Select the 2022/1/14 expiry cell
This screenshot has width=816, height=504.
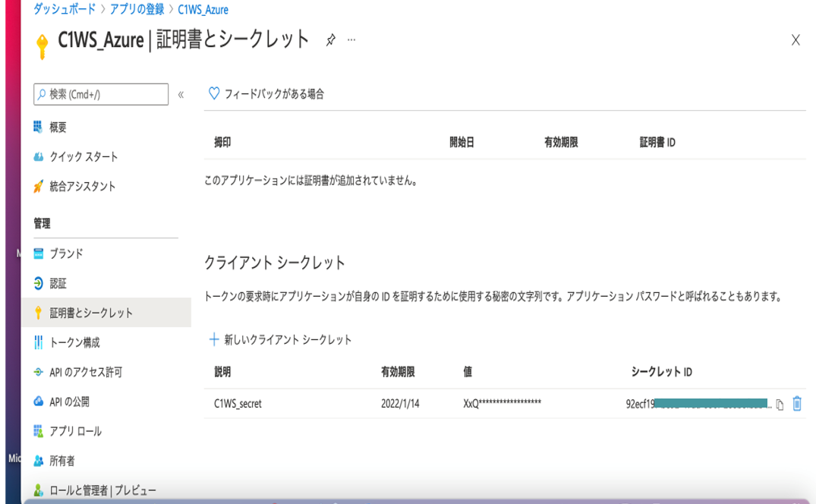pyautogui.click(x=400, y=404)
